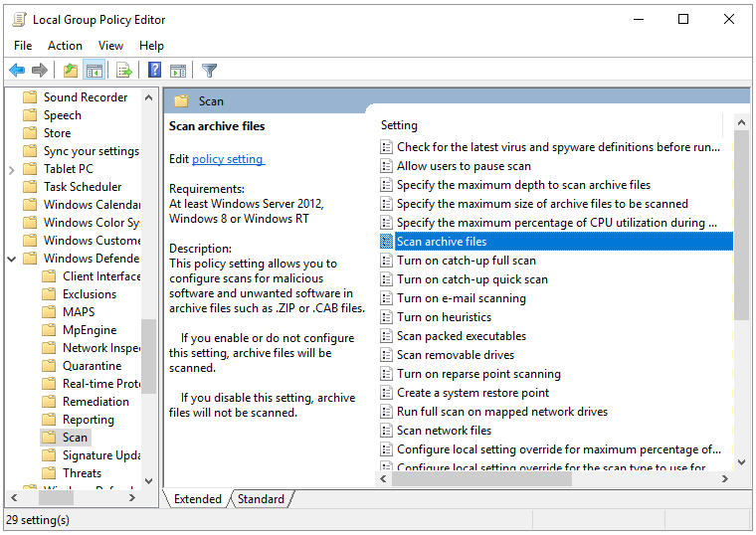
Task: Select Specify maximum percentage of CPU utilization
Action: (555, 222)
